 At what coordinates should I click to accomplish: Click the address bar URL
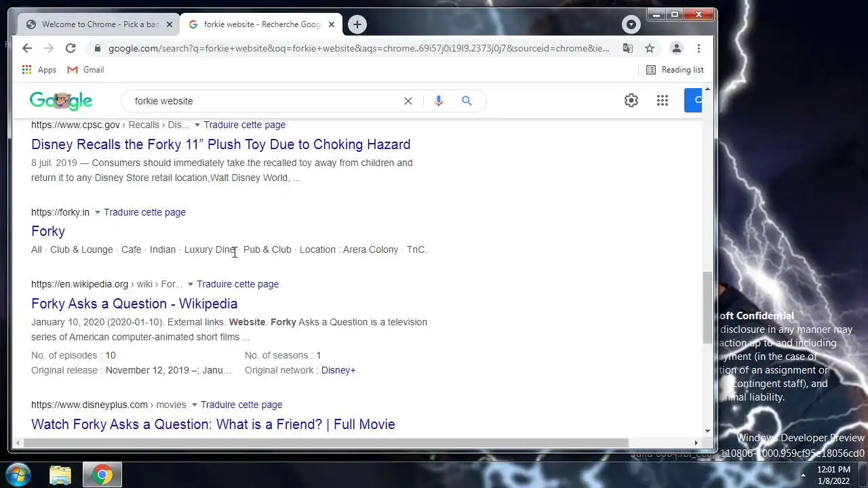coord(359,48)
